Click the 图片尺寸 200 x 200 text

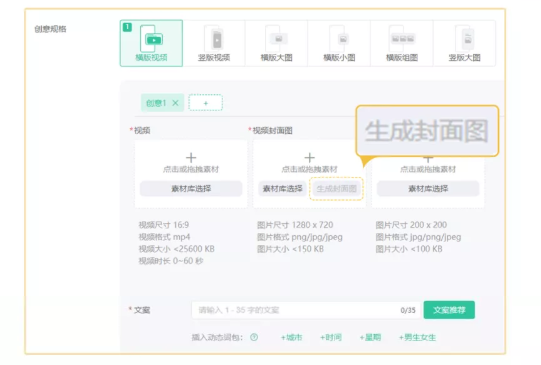(x=411, y=225)
